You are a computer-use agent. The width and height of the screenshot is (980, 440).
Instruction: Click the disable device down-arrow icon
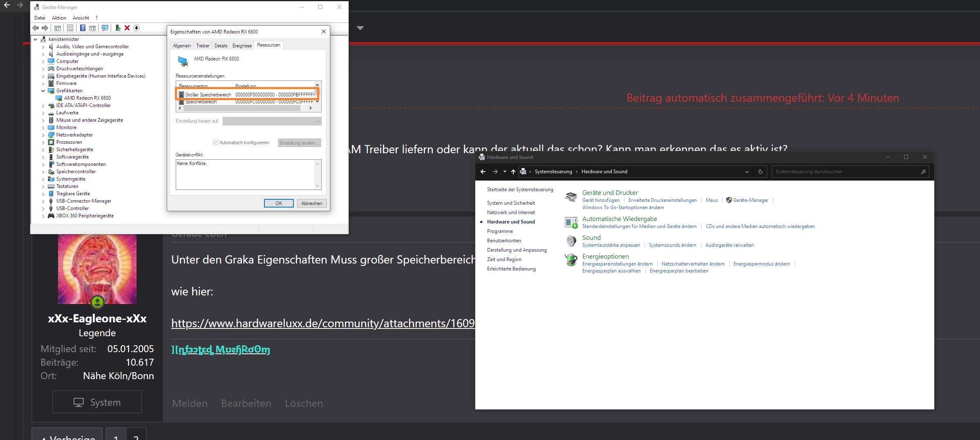click(136, 28)
